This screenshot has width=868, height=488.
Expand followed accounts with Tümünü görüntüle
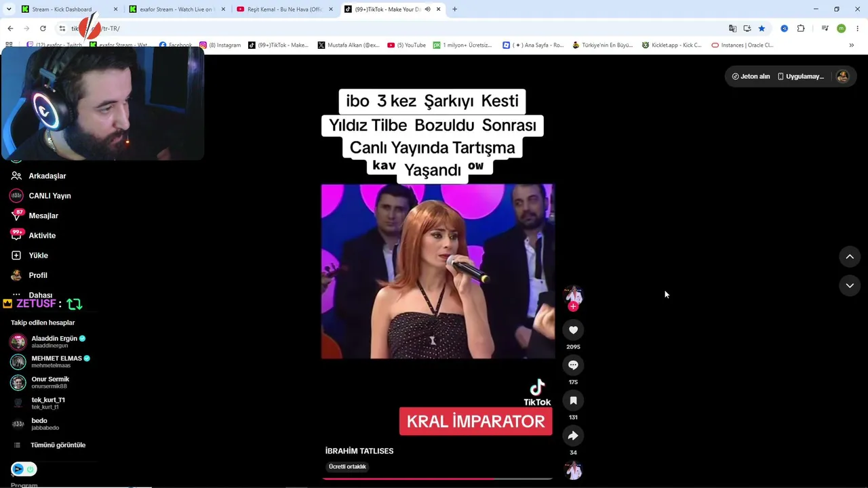pos(50,445)
